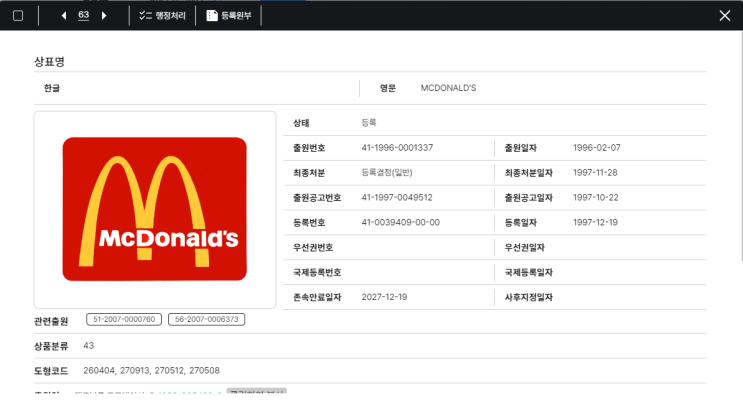Go to the previous record arrow
Image resolution: width=743 pixels, height=402 pixels.
64,16
